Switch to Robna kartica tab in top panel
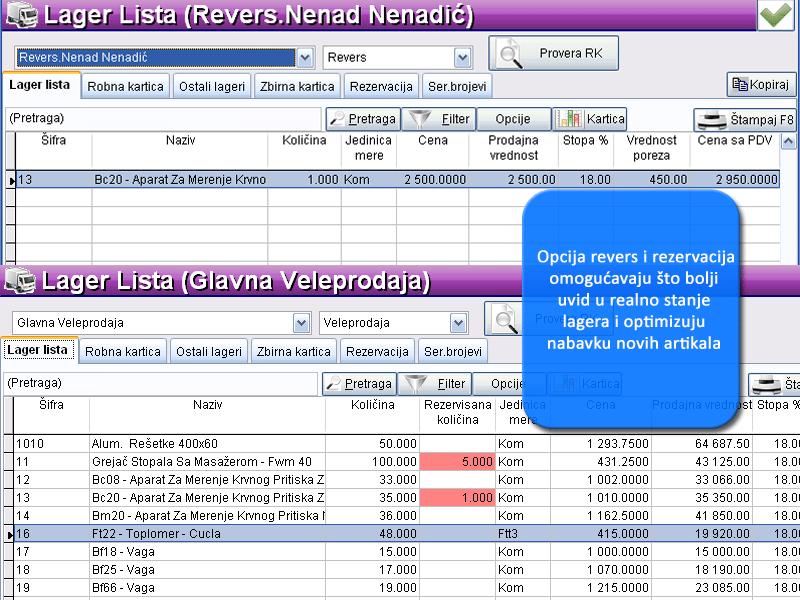This screenshot has width=800, height=600. coord(125,87)
